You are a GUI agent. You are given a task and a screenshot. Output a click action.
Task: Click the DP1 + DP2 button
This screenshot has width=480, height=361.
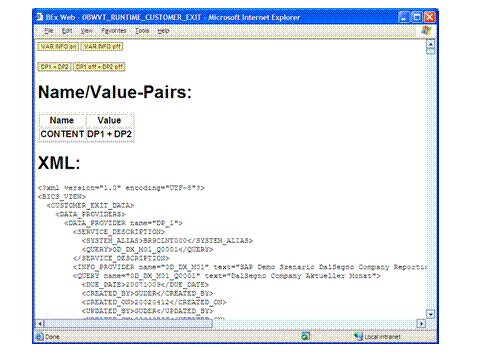(x=54, y=67)
